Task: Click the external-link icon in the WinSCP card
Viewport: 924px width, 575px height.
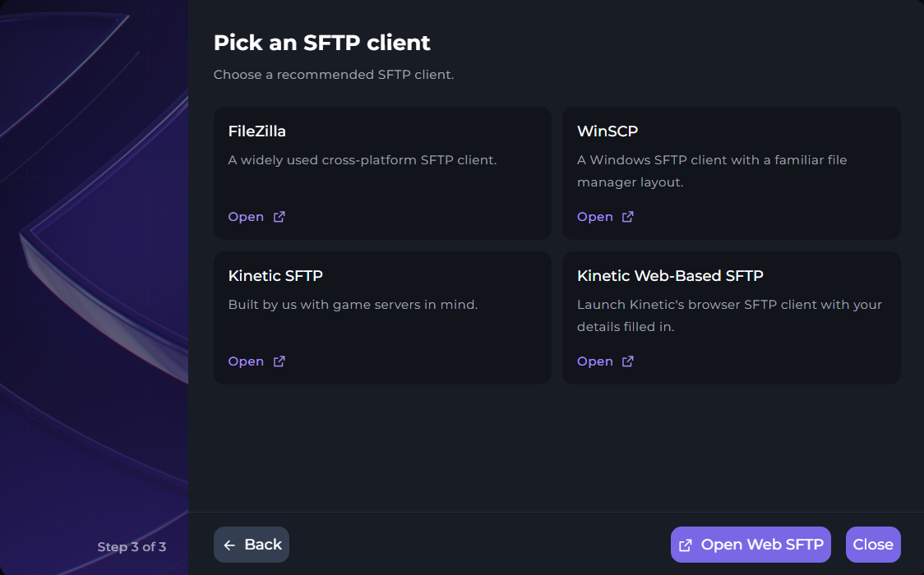Action: click(628, 217)
